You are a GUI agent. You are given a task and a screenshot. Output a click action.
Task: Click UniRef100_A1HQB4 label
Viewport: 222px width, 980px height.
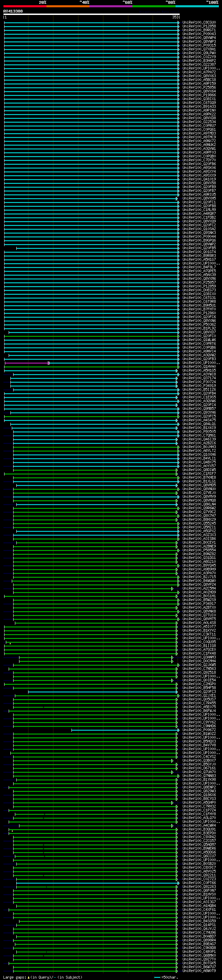point(199,906)
